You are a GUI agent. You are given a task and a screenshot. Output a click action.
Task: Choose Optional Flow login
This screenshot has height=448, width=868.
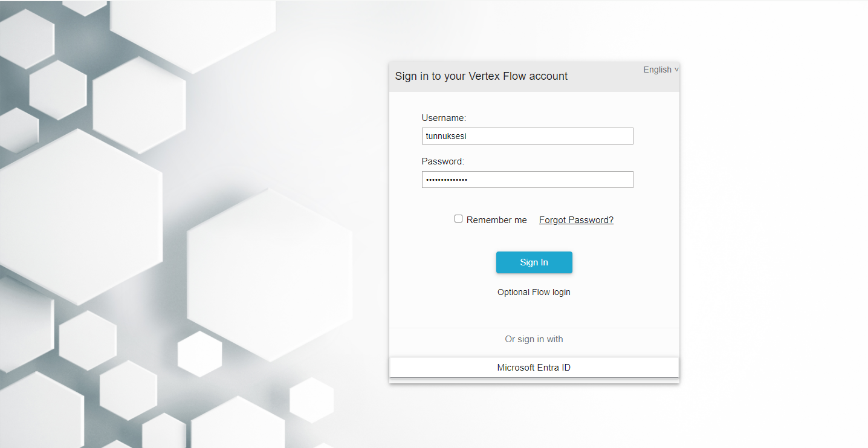tap(534, 292)
